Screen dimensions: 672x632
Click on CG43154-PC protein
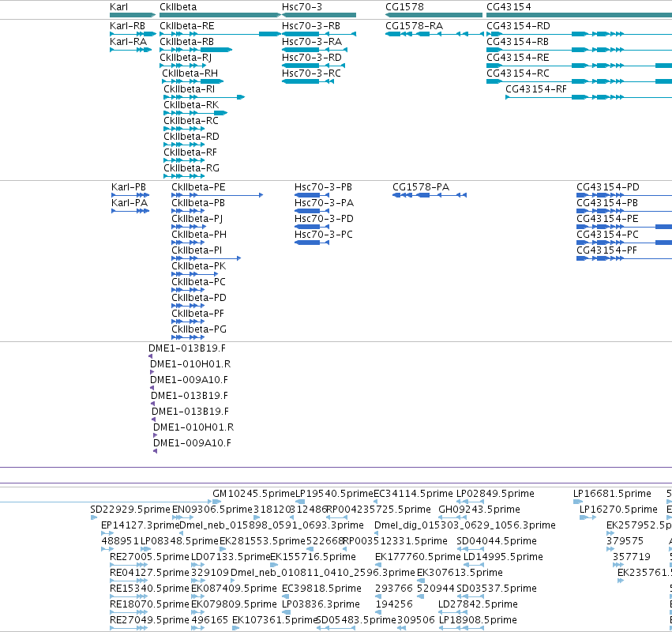(x=607, y=235)
